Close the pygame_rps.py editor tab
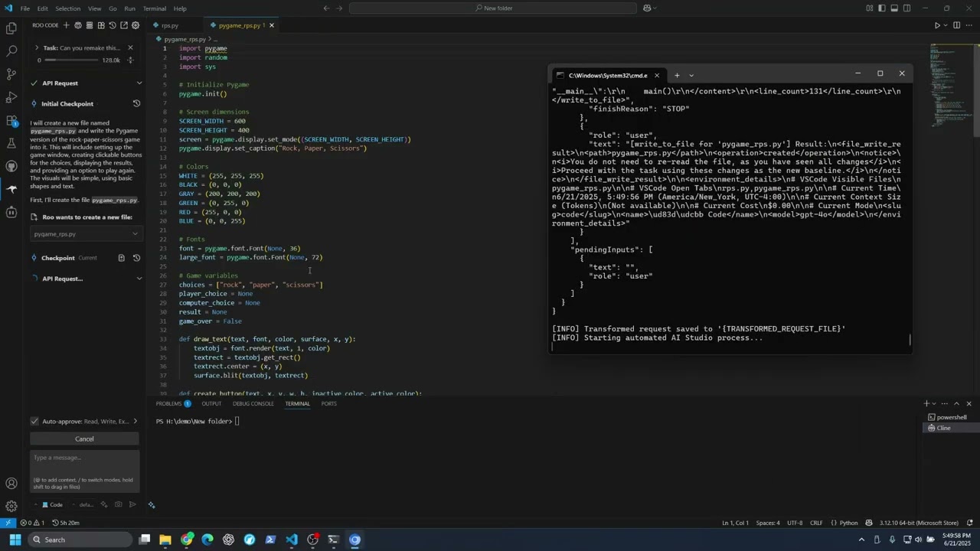This screenshot has width=980, height=551. coord(271,25)
